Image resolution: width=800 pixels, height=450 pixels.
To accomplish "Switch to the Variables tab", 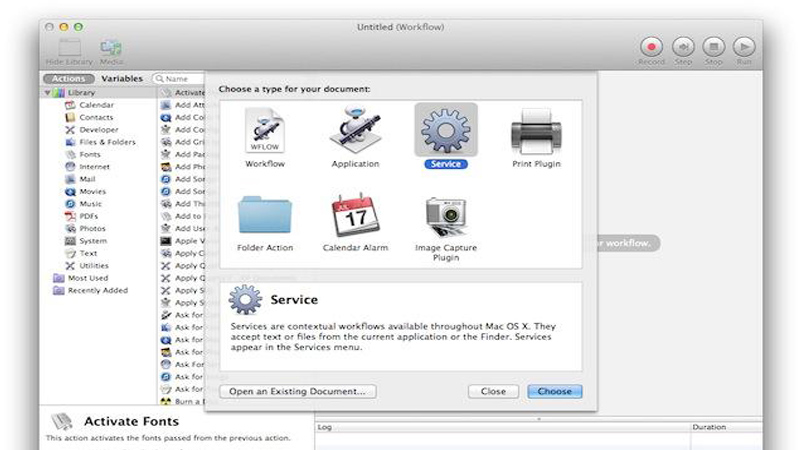I will click(x=122, y=78).
